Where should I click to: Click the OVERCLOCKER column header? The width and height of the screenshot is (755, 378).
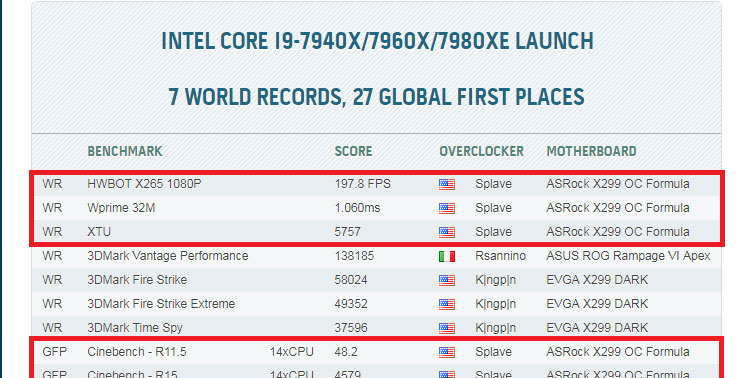click(482, 151)
